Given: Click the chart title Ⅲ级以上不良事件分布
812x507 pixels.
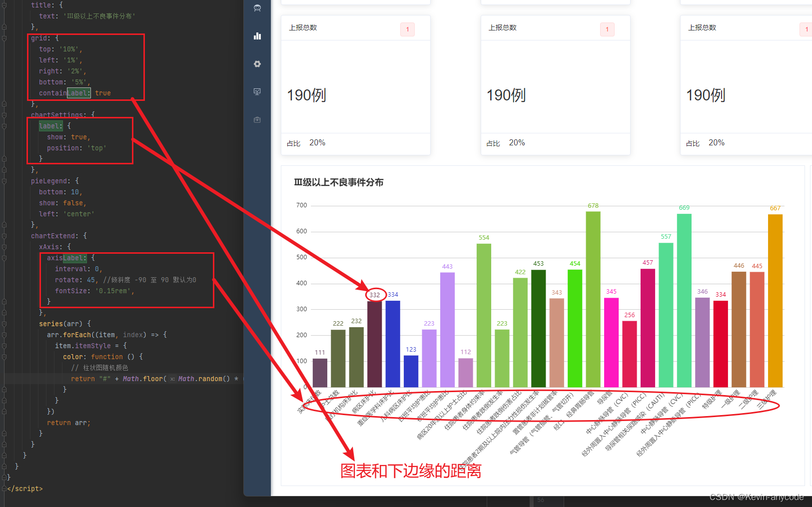Looking at the screenshot, I should pyautogui.click(x=339, y=182).
